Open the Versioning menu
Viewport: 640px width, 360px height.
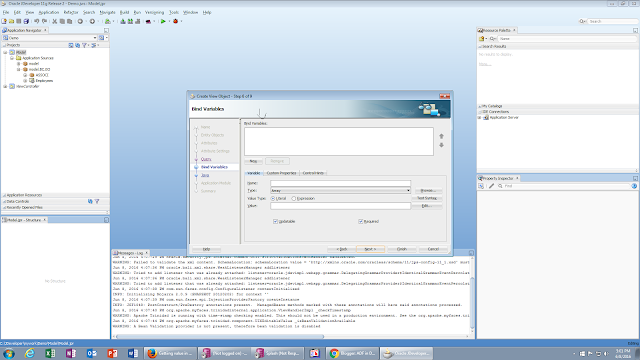coord(154,13)
